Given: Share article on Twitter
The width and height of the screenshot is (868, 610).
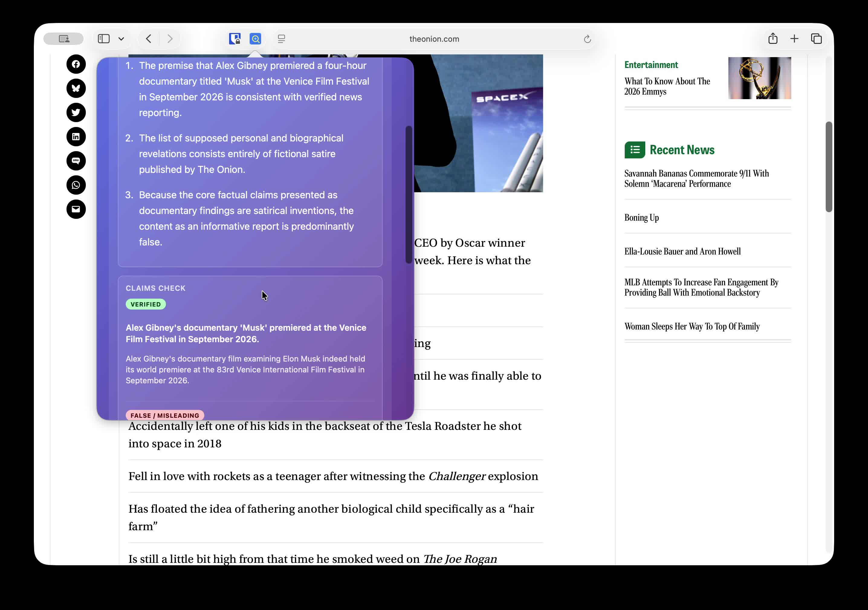Looking at the screenshot, I should 76,113.
